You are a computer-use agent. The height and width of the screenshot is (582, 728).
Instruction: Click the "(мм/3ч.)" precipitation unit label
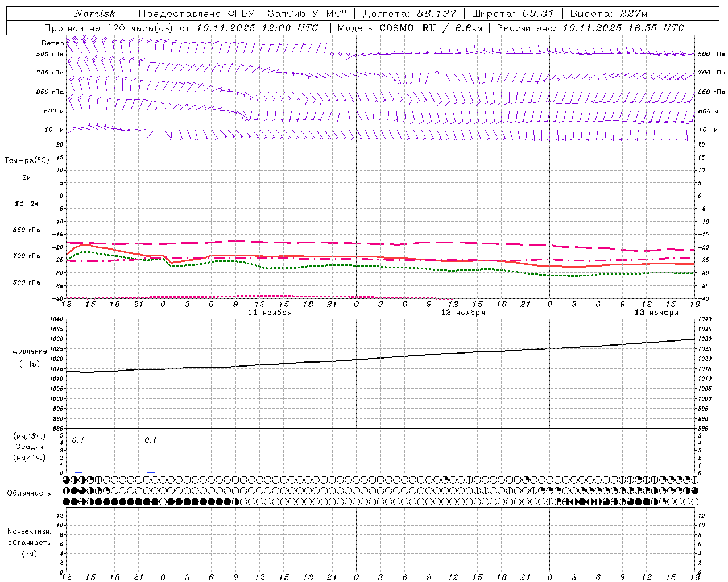tap(30, 436)
